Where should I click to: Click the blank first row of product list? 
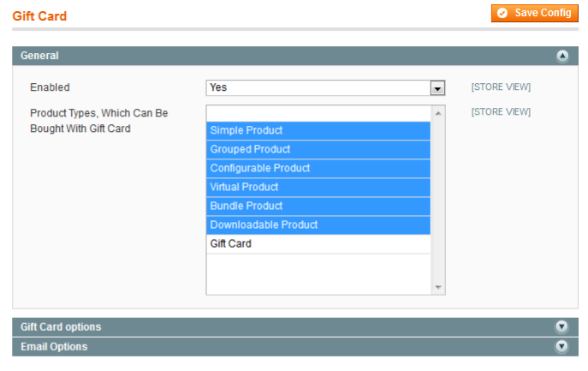click(x=318, y=112)
